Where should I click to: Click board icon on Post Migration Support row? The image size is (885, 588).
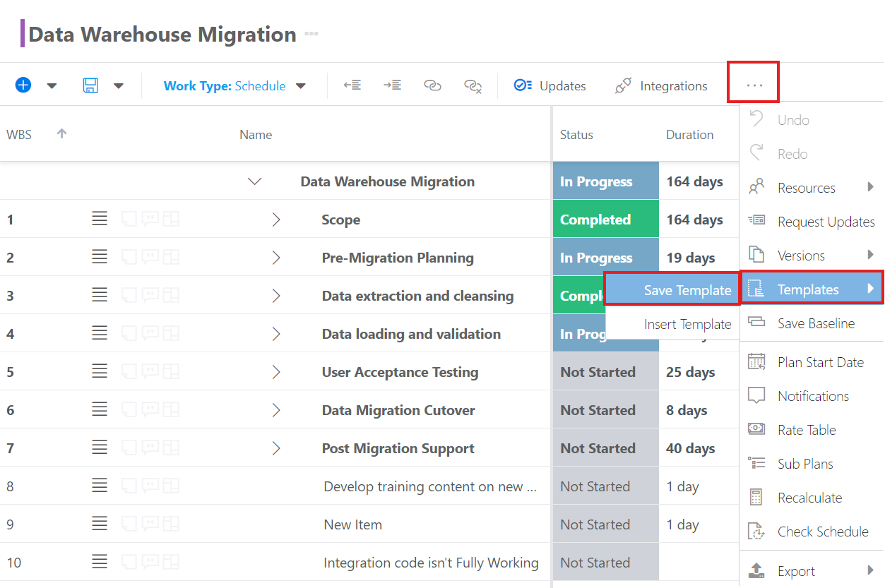(x=171, y=448)
